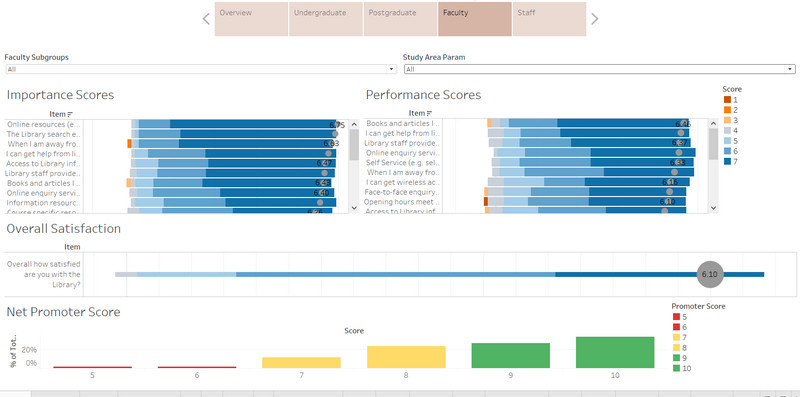Image resolution: width=800 pixels, height=397 pixels.
Task: Open the Study Area Param dropdown
Action: 599,69
